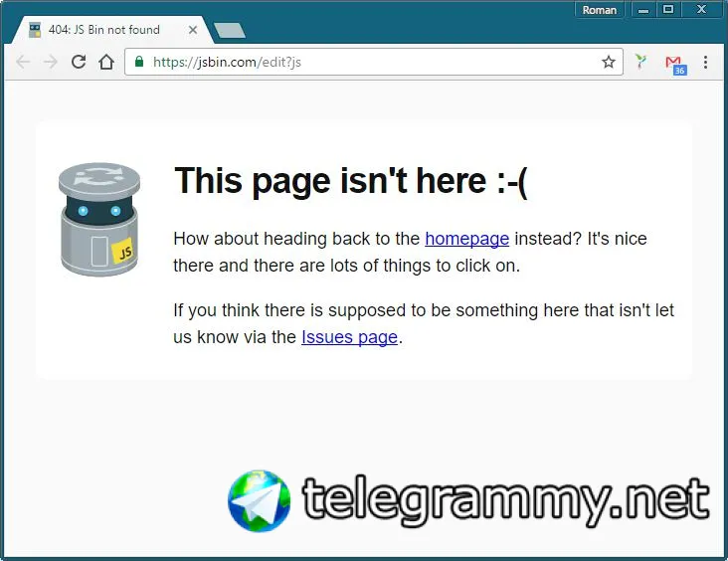Close the browser window
The width and height of the screenshot is (728, 561).
[x=701, y=10]
